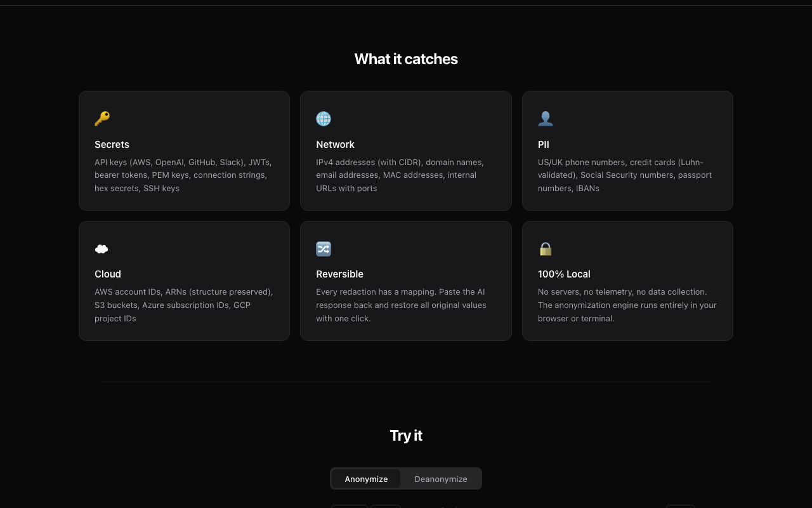This screenshot has height=508, width=812.
Task: Click the person icon on the PII card
Action: (546, 119)
